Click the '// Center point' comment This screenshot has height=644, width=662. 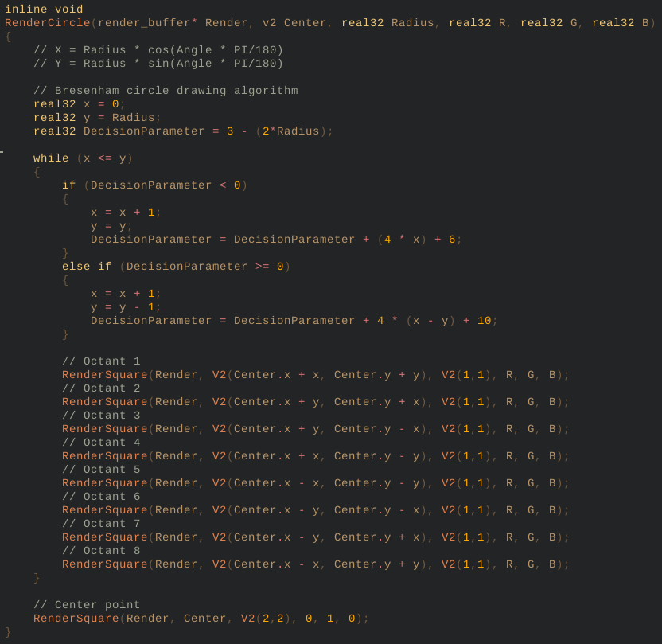pos(87,604)
